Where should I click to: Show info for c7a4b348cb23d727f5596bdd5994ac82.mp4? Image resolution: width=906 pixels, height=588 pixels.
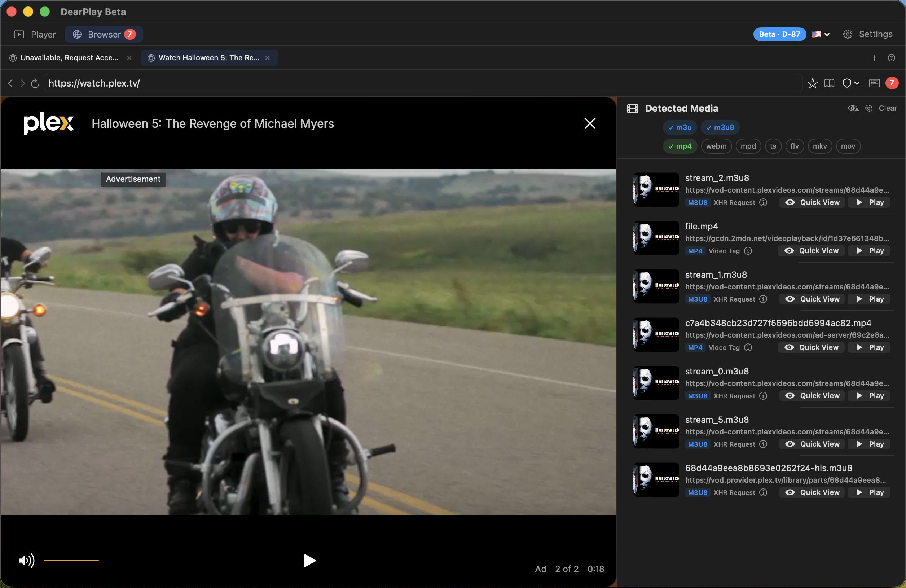[748, 348]
